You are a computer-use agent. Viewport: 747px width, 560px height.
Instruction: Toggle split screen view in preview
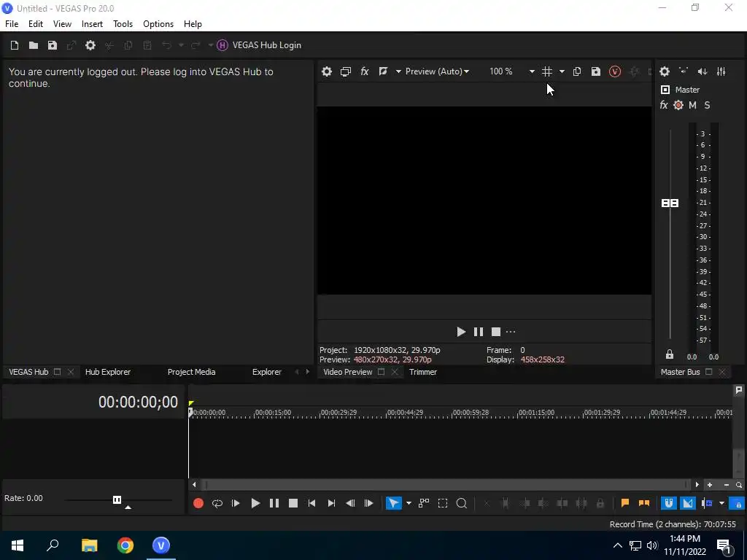[383, 71]
